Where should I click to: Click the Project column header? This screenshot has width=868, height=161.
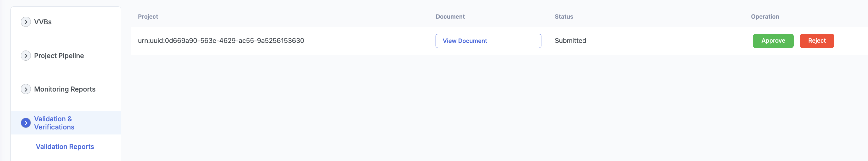[148, 16]
